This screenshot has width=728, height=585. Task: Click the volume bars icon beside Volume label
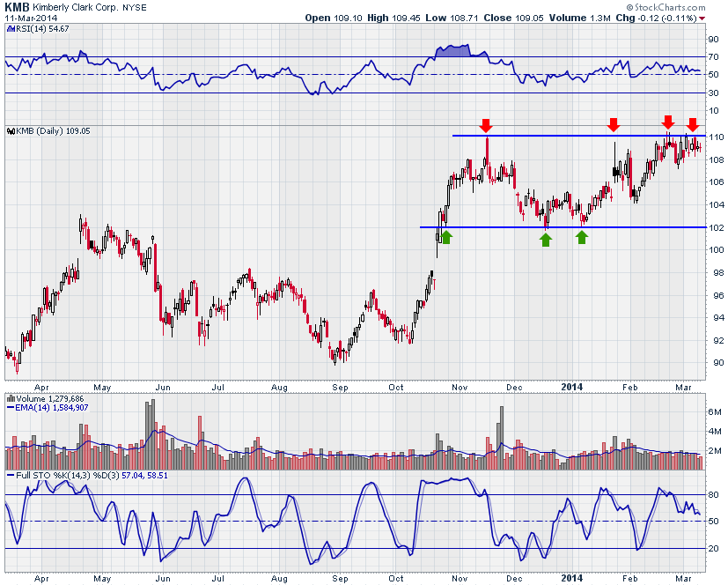tap(11, 399)
